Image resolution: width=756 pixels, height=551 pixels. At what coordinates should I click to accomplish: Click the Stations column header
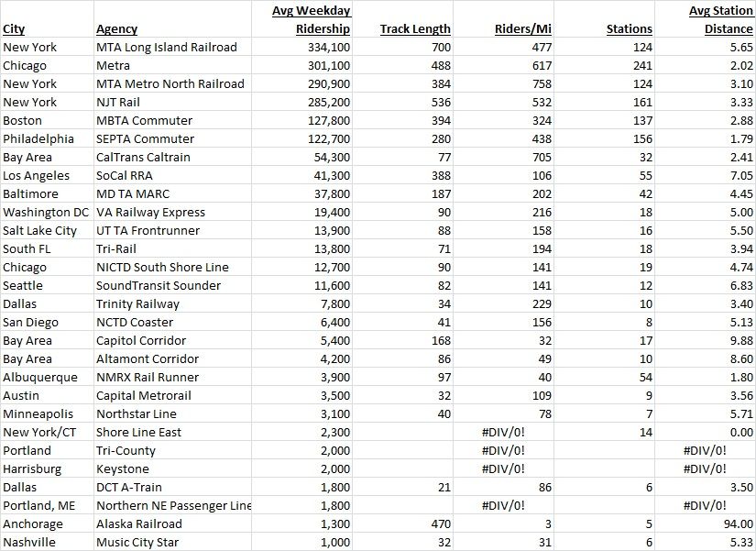pos(630,29)
